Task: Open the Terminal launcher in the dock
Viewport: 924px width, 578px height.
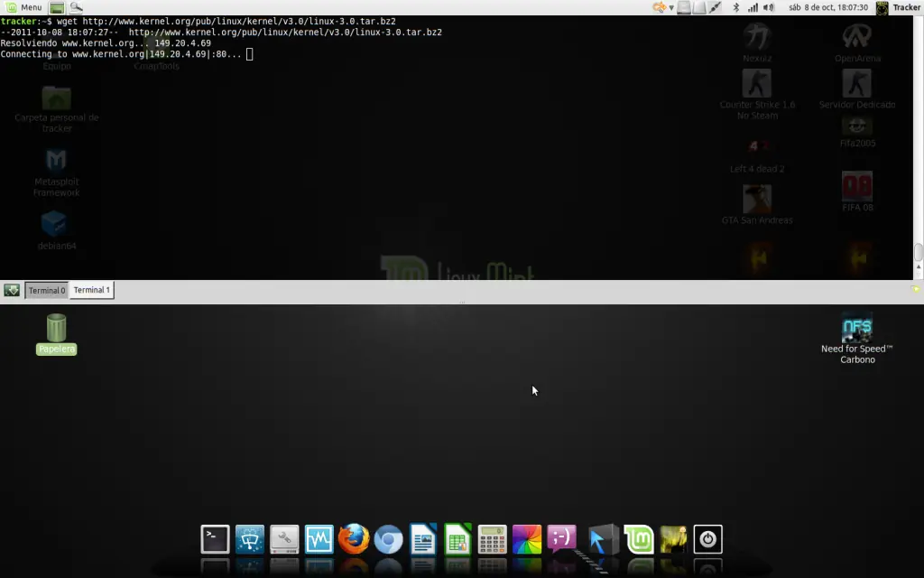Action: point(215,539)
